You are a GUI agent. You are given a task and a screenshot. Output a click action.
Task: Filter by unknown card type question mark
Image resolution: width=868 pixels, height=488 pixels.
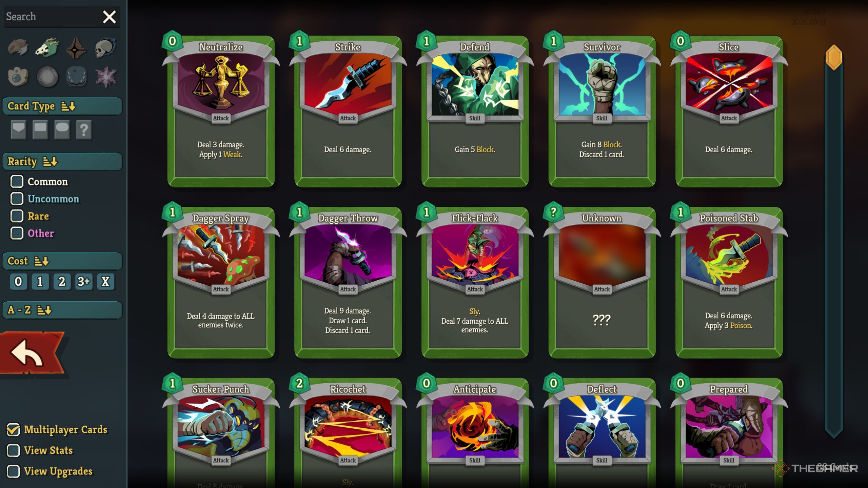[x=84, y=130]
